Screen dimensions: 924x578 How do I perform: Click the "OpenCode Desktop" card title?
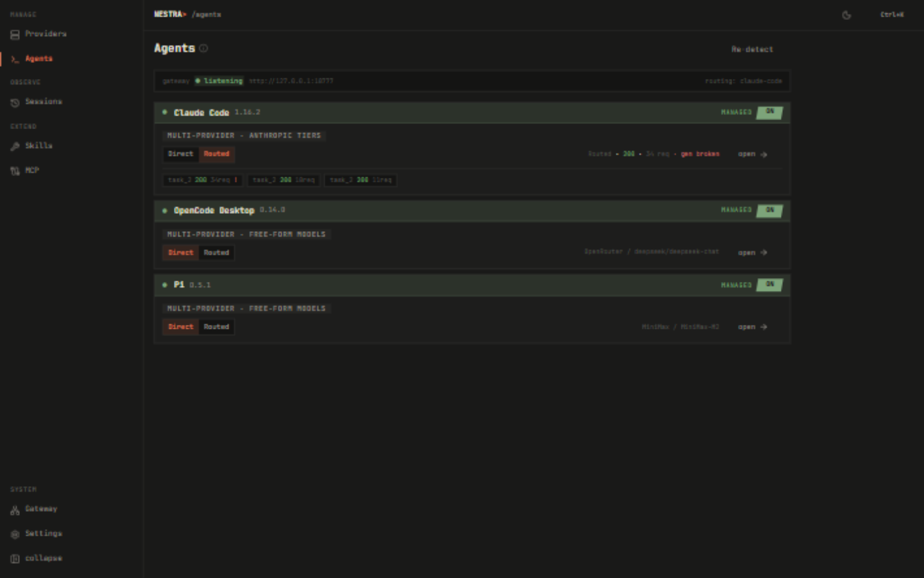pos(214,211)
